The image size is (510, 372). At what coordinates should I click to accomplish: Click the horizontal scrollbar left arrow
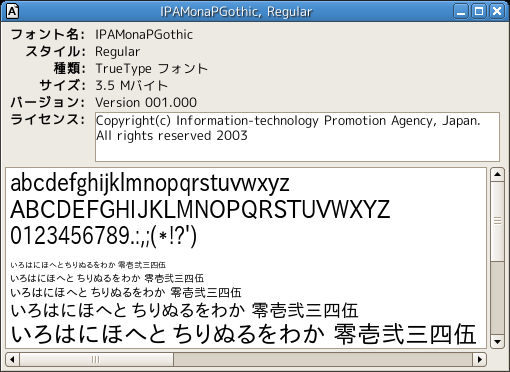[12, 359]
